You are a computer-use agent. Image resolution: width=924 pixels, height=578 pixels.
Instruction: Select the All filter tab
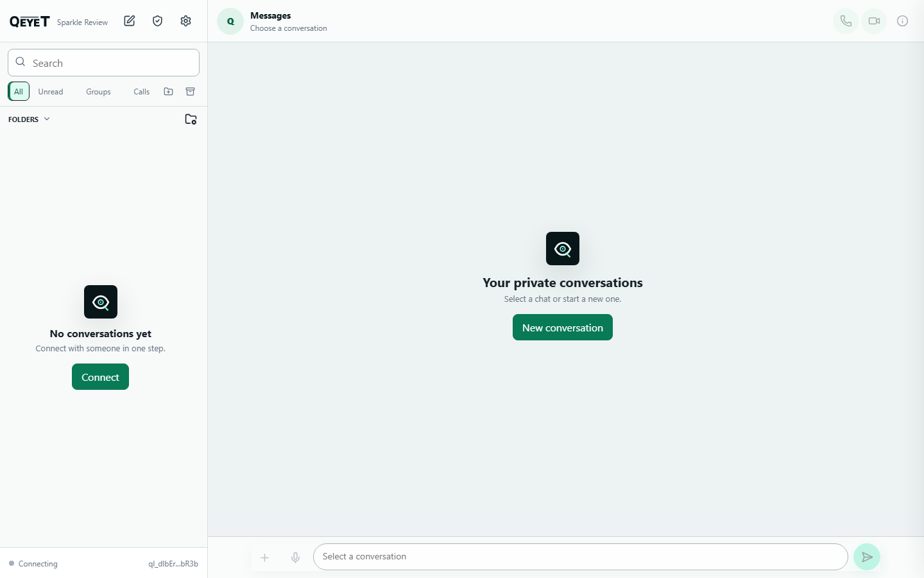pos(19,92)
